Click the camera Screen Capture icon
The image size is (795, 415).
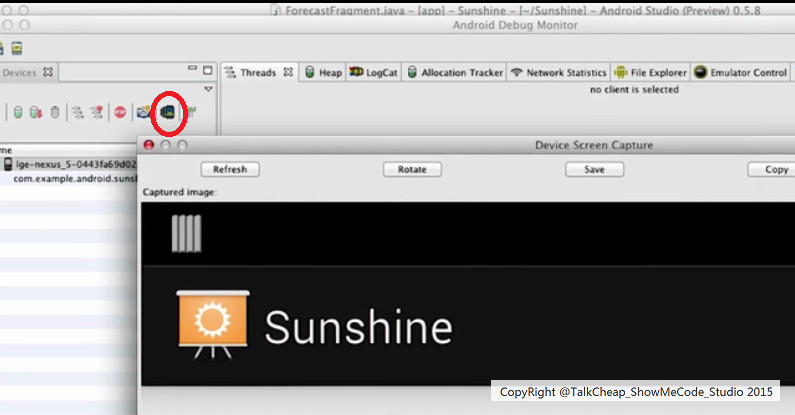143,112
